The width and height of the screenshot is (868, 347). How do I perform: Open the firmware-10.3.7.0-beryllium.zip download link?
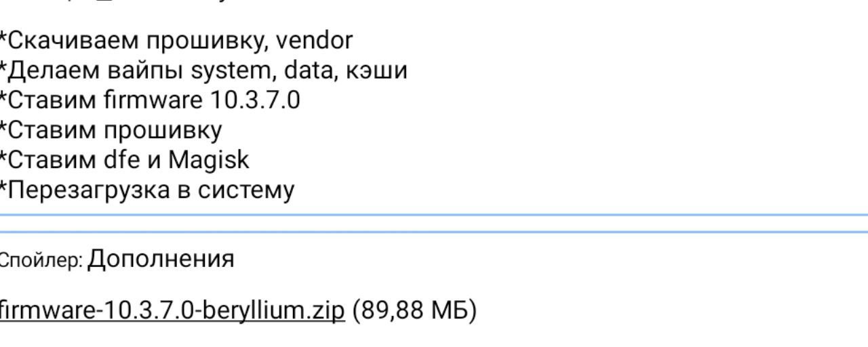click(x=172, y=311)
